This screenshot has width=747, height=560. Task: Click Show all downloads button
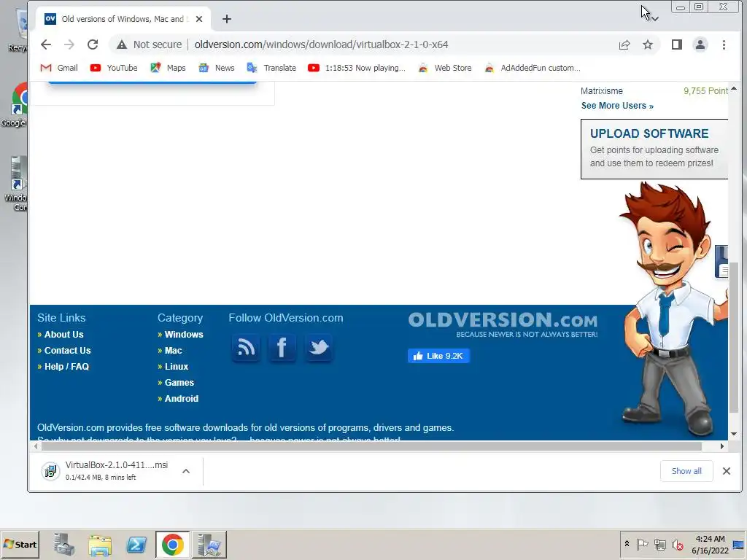click(686, 472)
